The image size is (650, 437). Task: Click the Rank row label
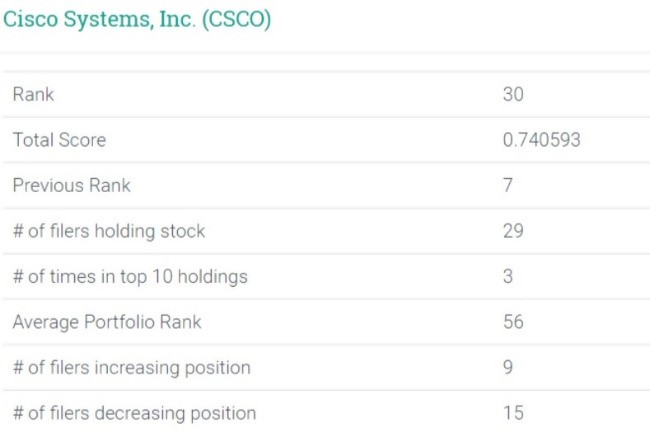tap(33, 95)
